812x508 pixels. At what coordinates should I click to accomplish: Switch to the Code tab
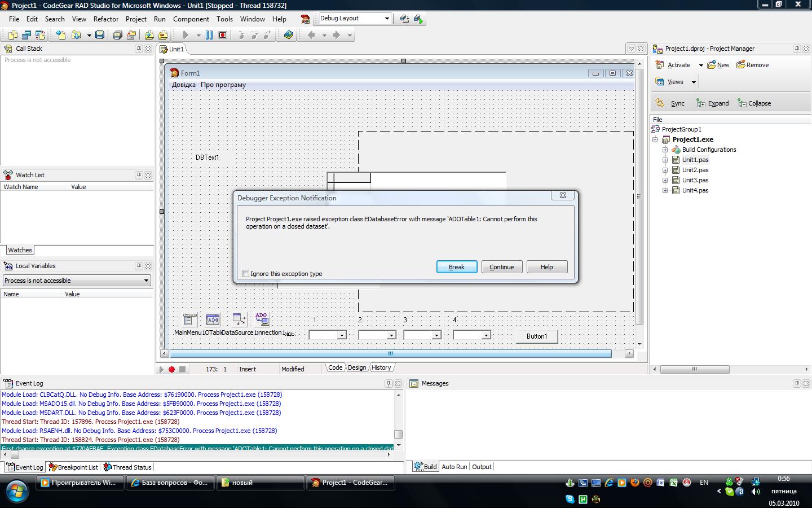tap(335, 367)
